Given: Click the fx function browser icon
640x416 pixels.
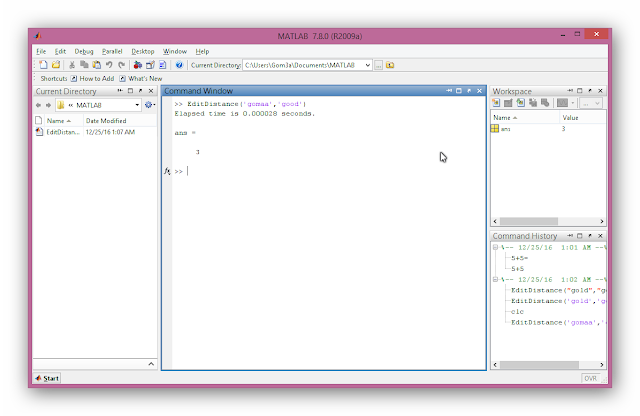Looking at the screenshot, I should 167,171.
